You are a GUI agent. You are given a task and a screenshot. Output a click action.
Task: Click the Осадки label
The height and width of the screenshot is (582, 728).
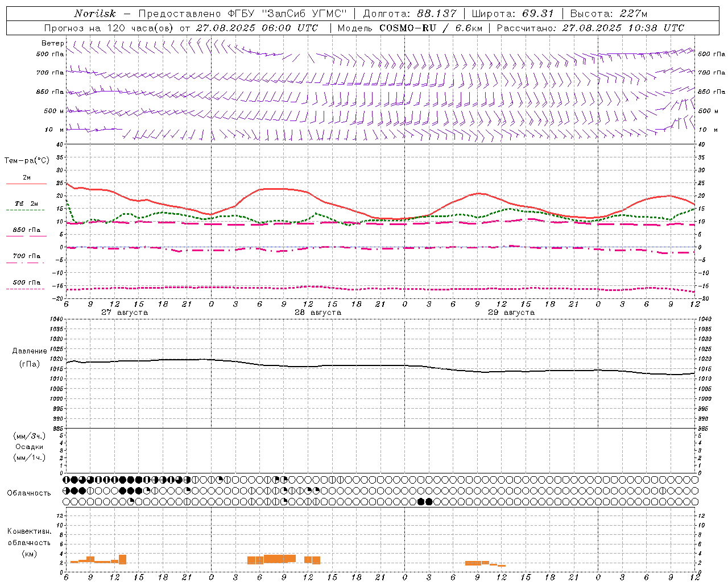[x=30, y=447]
